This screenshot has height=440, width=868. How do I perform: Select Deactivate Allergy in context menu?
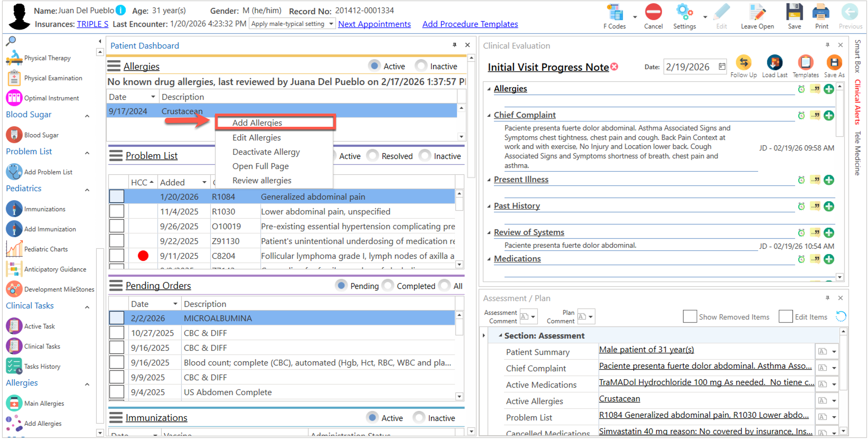(266, 152)
